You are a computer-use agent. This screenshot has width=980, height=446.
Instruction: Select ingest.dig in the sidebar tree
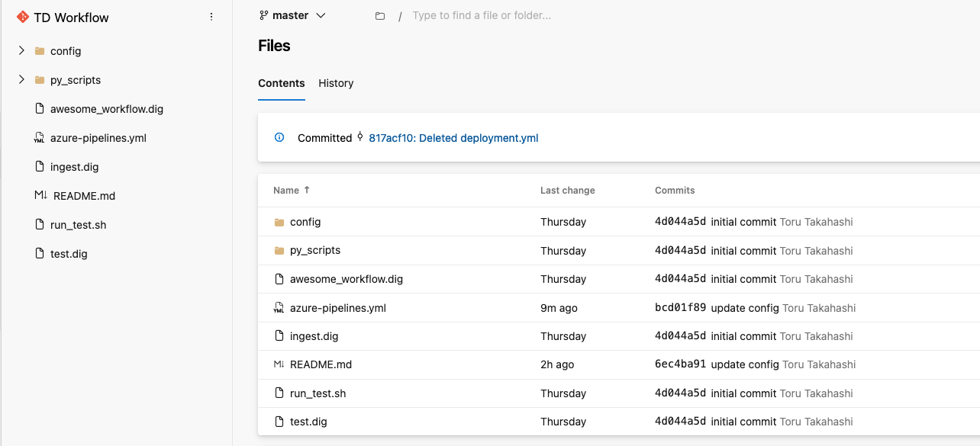click(x=74, y=167)
